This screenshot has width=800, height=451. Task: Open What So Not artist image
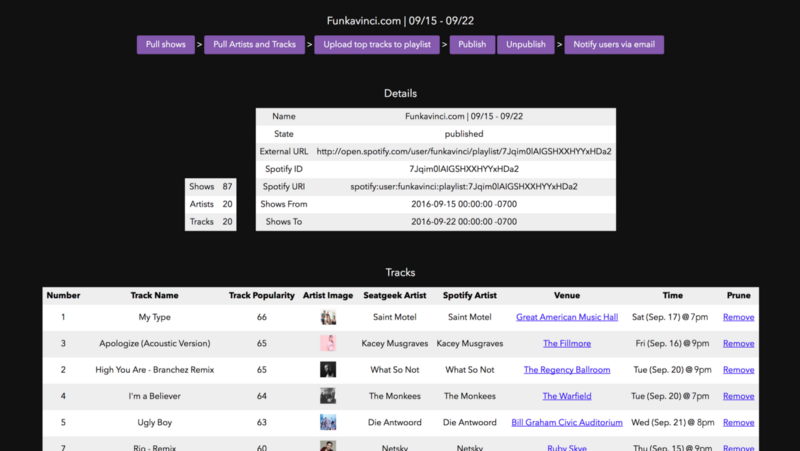[328, 370]
